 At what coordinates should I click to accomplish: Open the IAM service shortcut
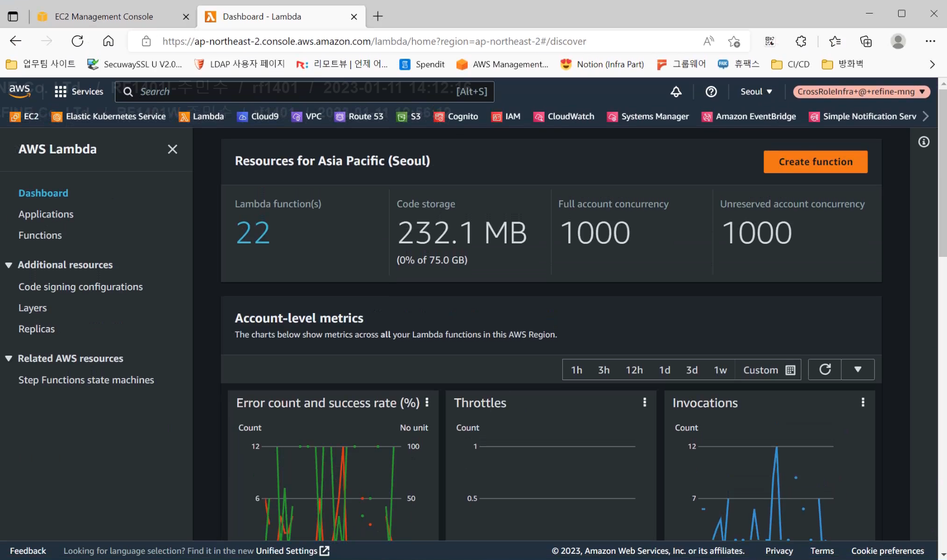506,116
